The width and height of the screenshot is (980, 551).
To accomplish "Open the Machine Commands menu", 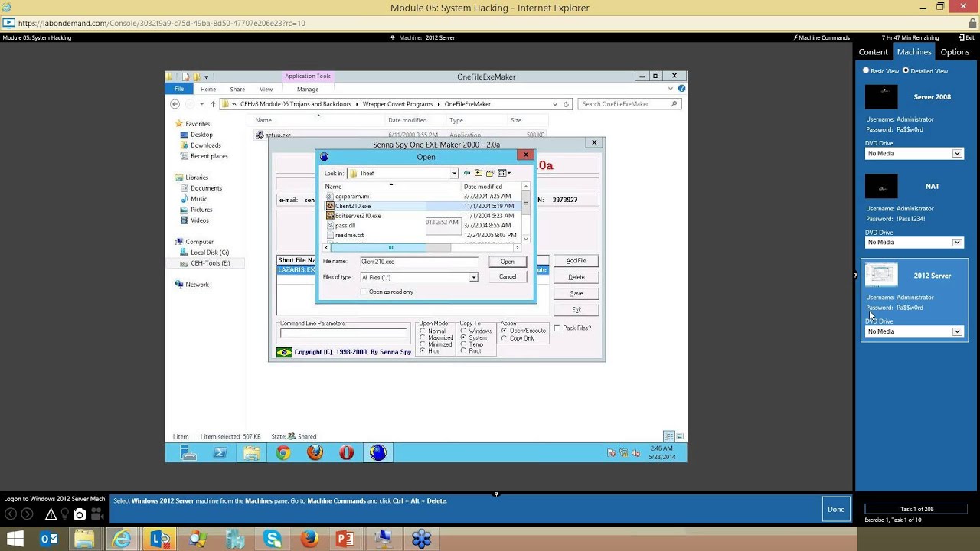I will 822,37.
